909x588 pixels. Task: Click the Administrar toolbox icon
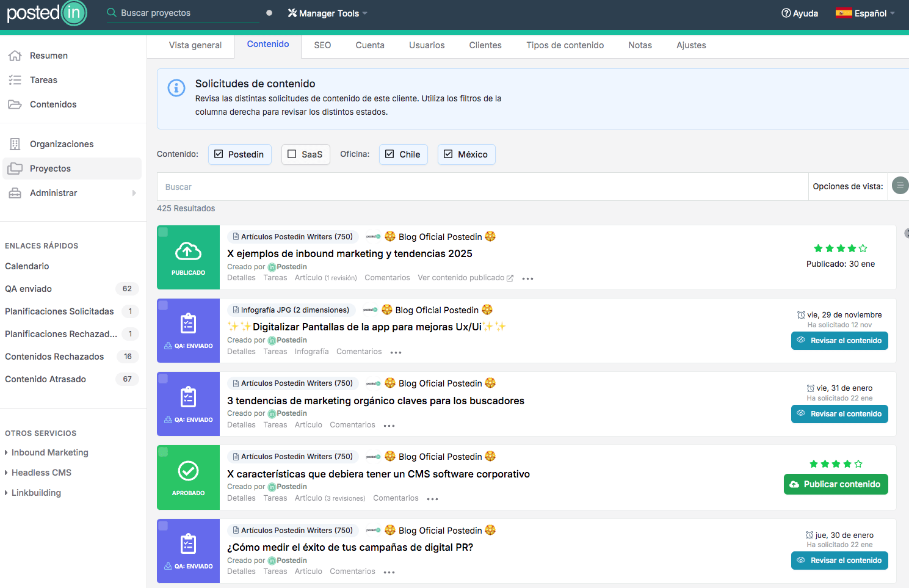coord(15,193)
